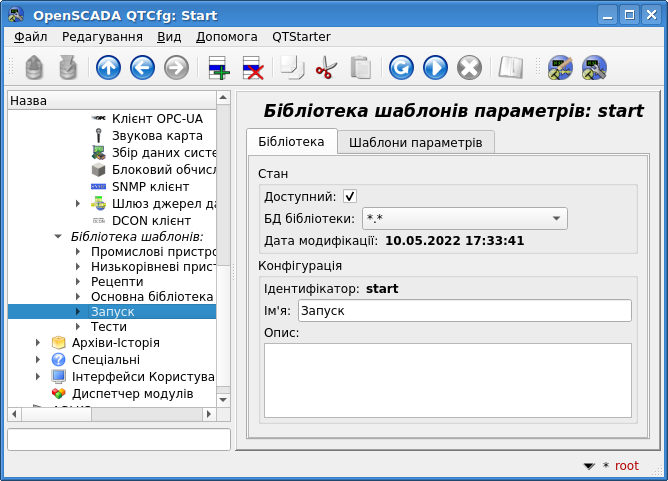The height and width of the screenshot is (481, 668).
Task: Click the Спеціальні question mark icon
Action: click(58, 360)
